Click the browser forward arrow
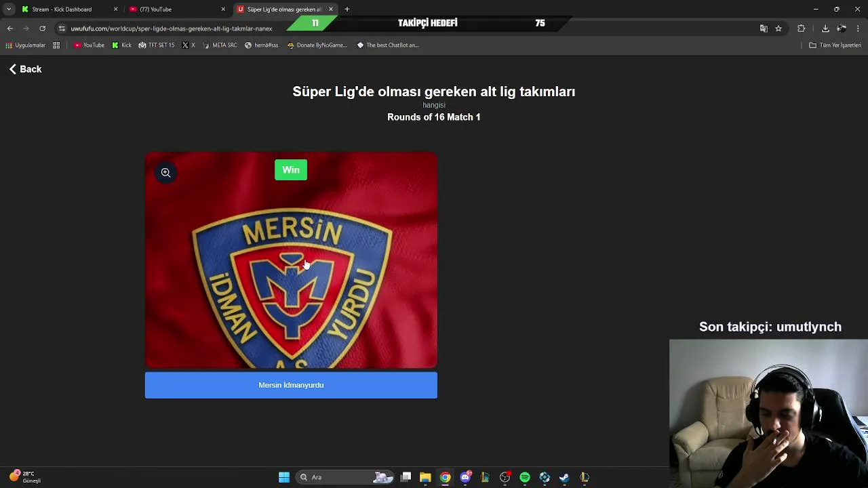Viewport: 868px width, 488px height. 26,28
